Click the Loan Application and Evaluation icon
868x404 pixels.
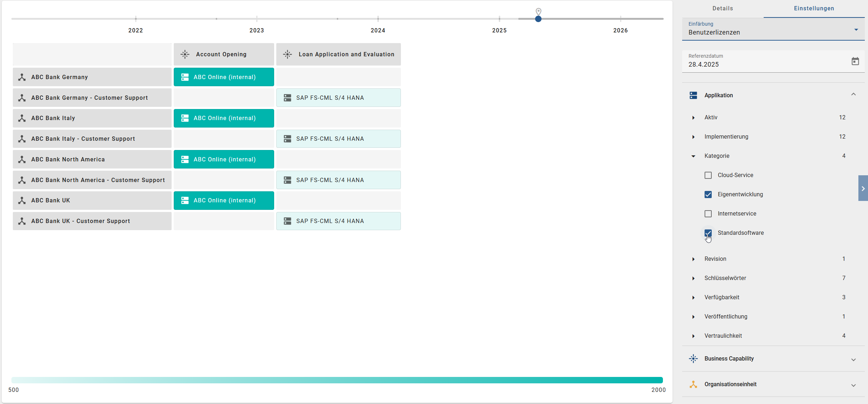287,55
